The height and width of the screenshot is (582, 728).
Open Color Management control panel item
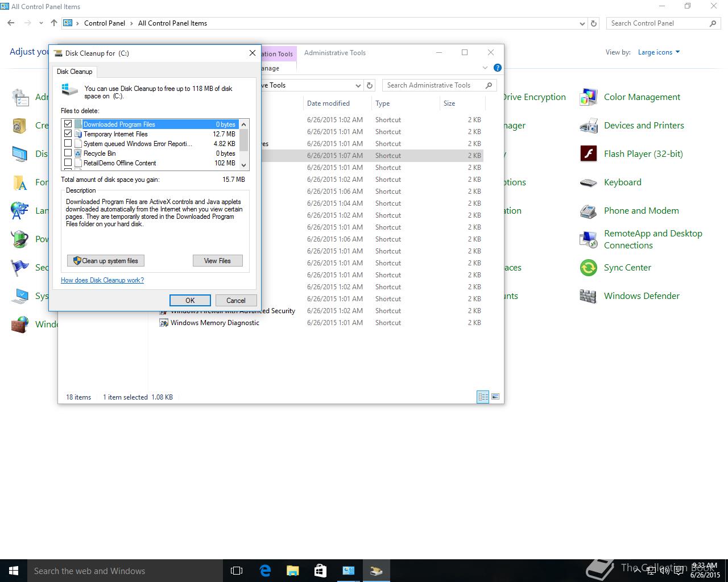click(588, 97)
